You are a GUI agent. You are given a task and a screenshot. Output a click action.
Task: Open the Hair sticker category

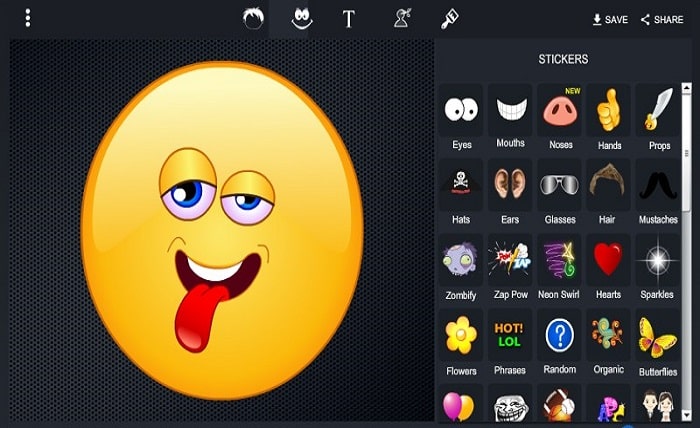coord(609,192)
